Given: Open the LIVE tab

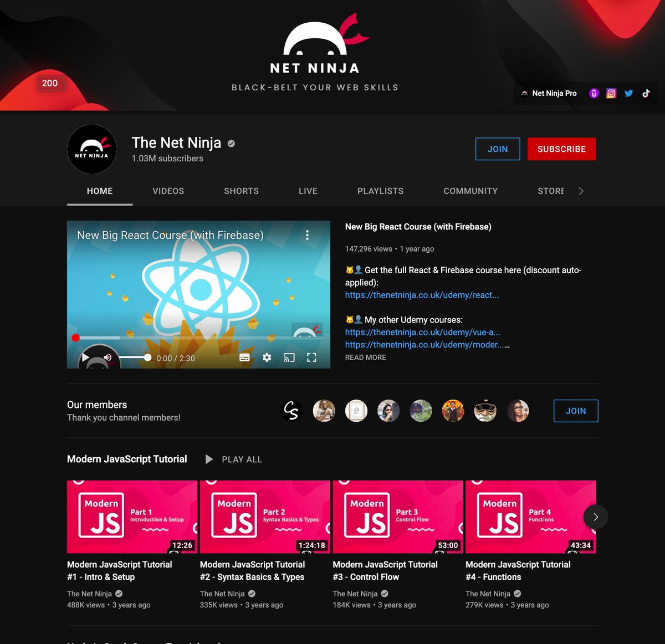Looking at the screenshot, I should point(308,191).
